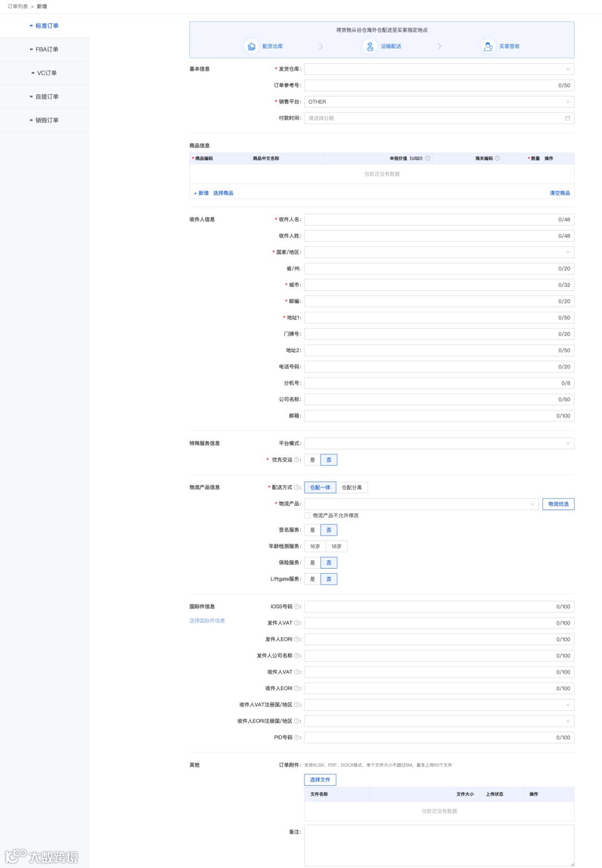This screenshot has width=602, height=868.
Task: Click the 公司名称 input field
Action: (439, 400)
